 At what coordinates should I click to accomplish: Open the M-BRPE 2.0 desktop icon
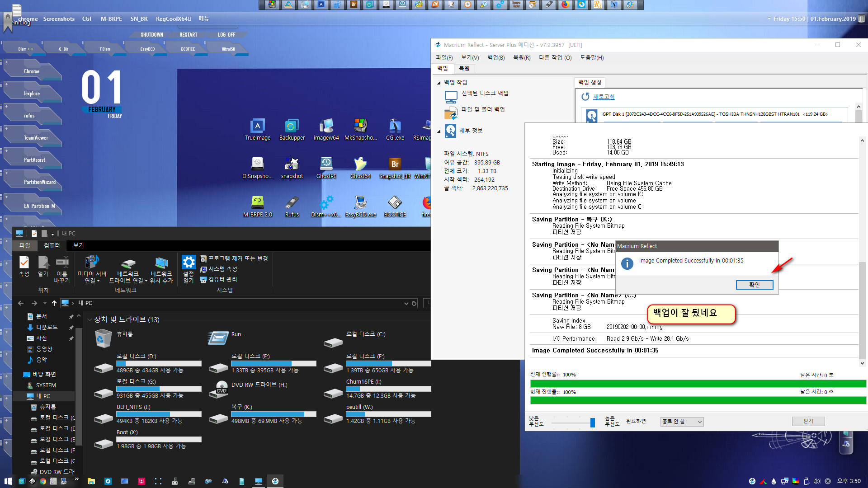click(x=257, y=206)
